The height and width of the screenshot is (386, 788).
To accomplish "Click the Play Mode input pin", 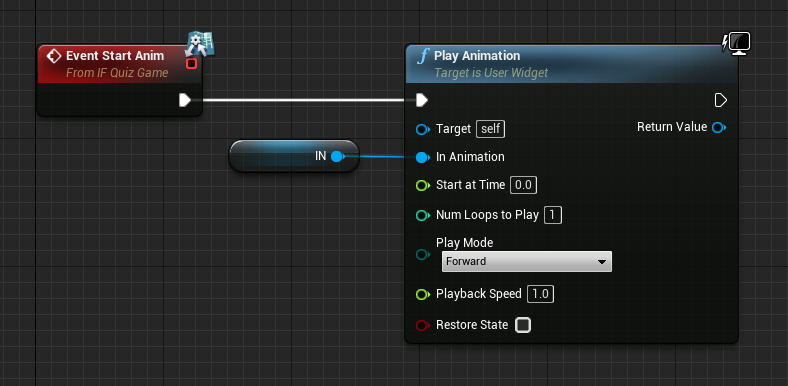I will point(423,254).
